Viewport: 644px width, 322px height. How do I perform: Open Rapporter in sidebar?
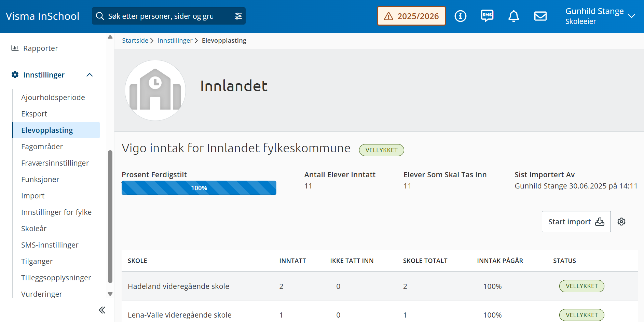[x=40, y=48]
